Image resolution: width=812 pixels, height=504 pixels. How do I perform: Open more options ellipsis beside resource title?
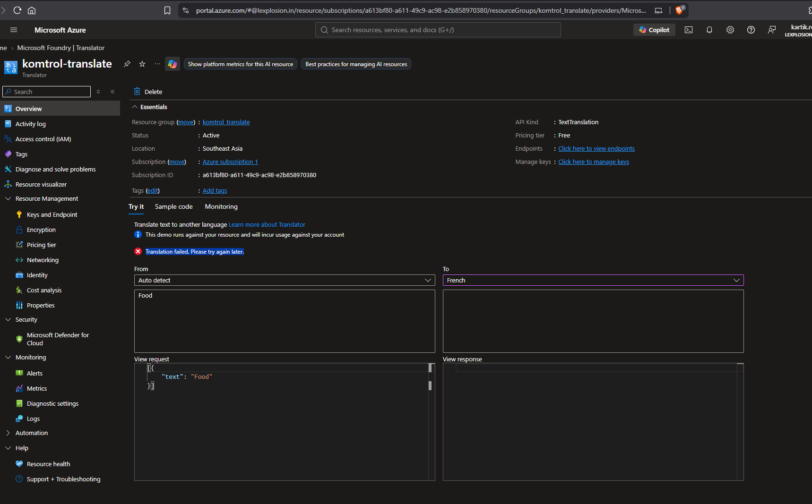pyautogui.click(x=157, y=64)
